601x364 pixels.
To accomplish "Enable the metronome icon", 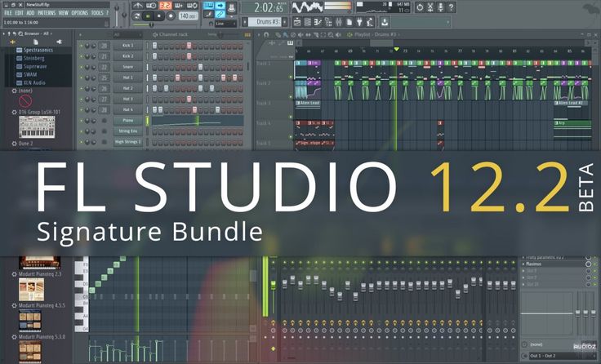I will click(138, 6).
